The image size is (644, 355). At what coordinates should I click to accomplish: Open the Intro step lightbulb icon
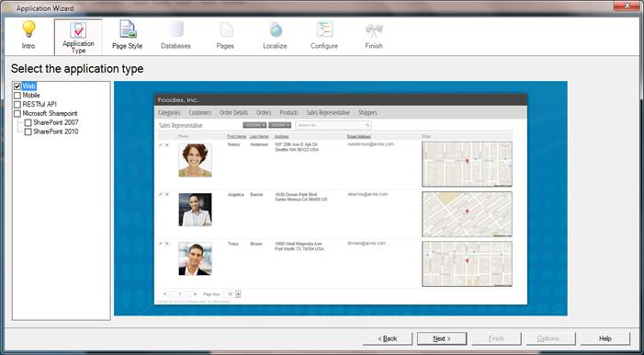[x=28, y=29]
